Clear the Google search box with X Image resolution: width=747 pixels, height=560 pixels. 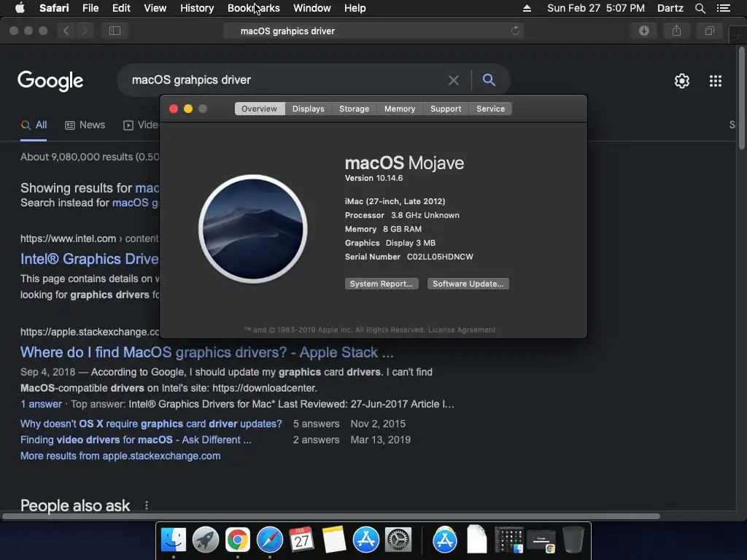click(454, 80)
